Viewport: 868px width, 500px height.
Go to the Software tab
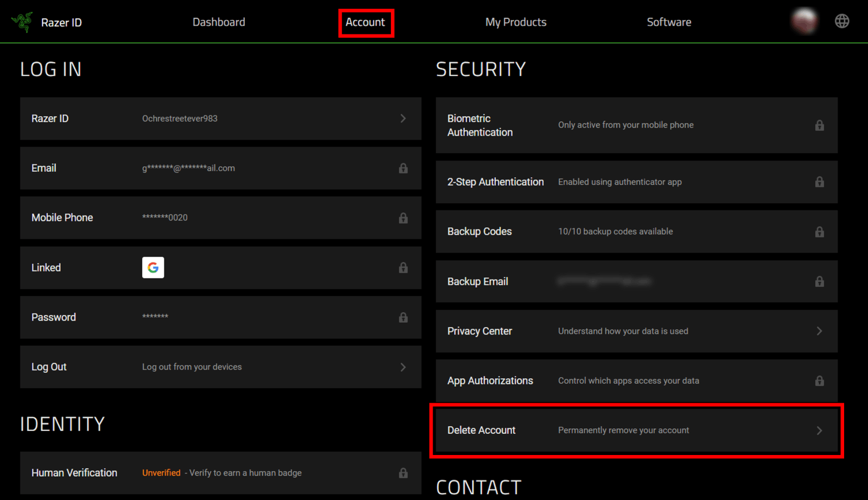669,22
